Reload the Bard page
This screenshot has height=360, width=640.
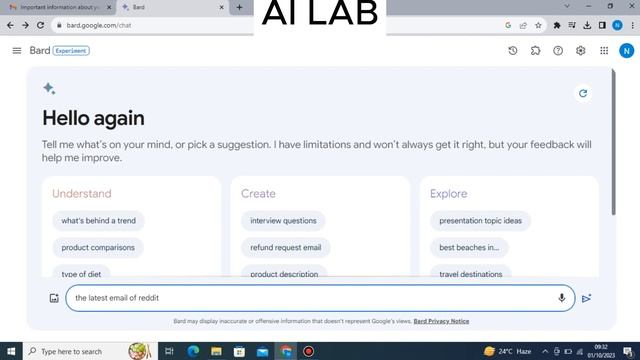[x=40, y=25]
